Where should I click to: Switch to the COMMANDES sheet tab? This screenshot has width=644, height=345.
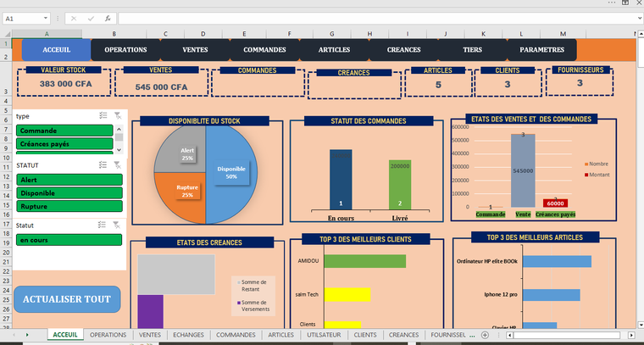point(236,335)
